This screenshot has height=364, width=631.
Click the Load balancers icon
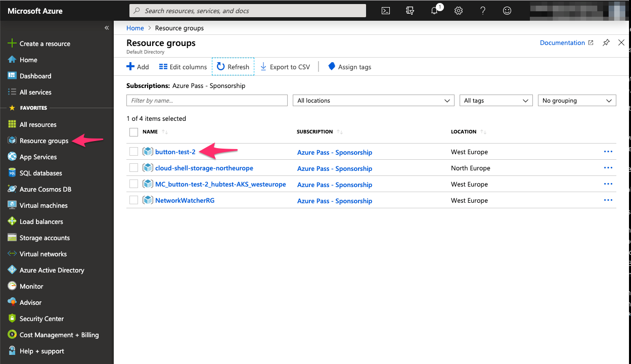pyautogui.click(x=12, y=221)
